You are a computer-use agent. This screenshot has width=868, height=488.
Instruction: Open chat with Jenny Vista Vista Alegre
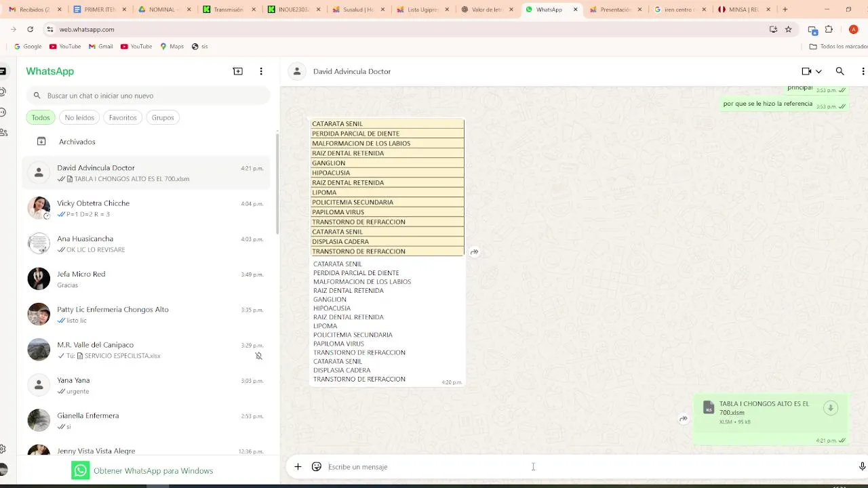coord(146,447)
